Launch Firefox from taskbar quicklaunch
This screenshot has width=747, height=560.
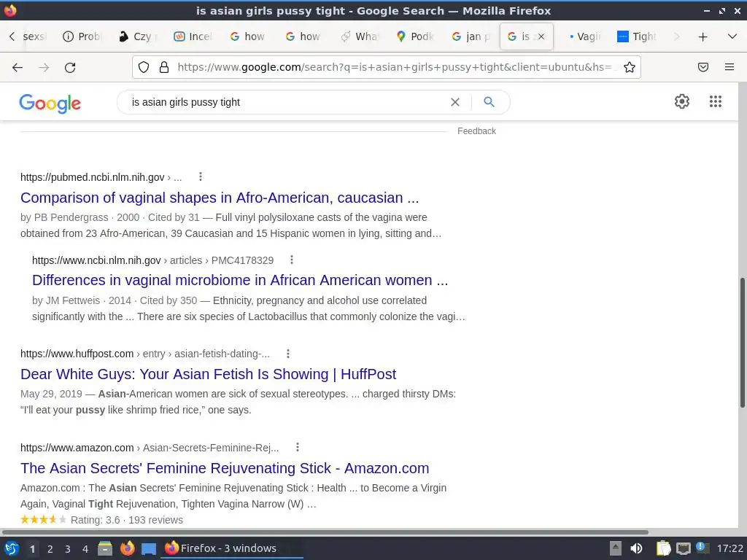pyautogui.click(x=127, y=548)
